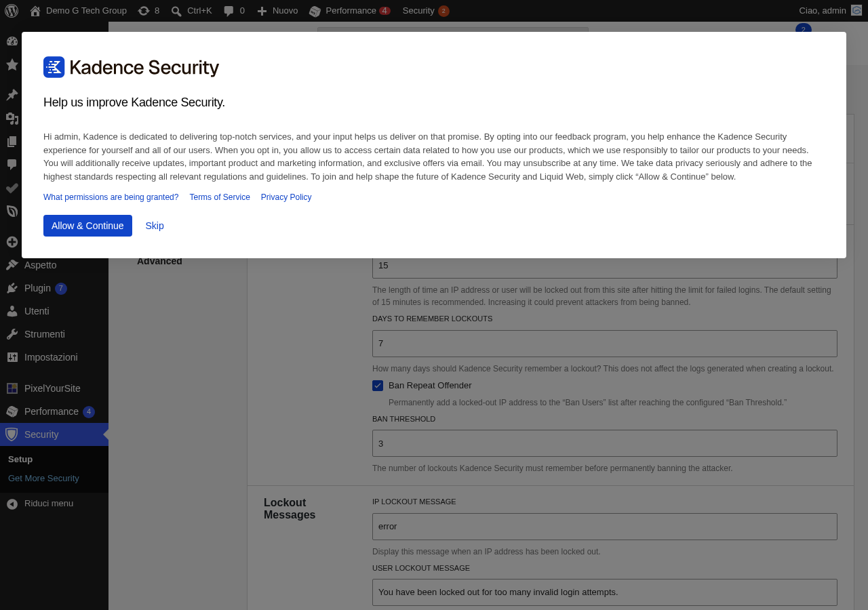Click the media library icon in sidebar

pyautogui.click(x=12, y=119)
